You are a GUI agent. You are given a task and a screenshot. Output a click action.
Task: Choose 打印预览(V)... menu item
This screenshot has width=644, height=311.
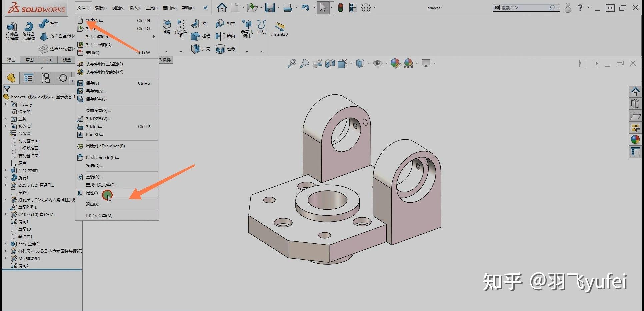click(117, 118)
